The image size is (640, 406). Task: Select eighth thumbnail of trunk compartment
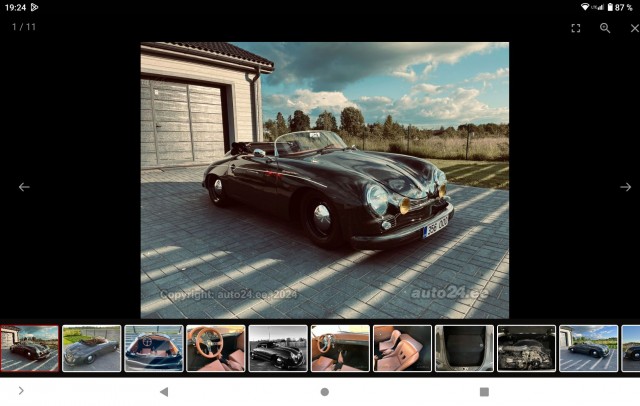pos(464,348)
